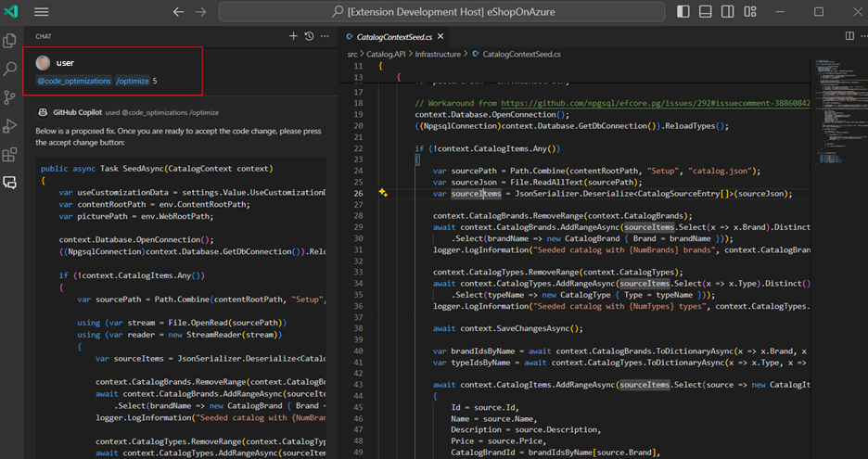Click the back navigation arrow
The image size is (868, 459).
pos(179,12)
